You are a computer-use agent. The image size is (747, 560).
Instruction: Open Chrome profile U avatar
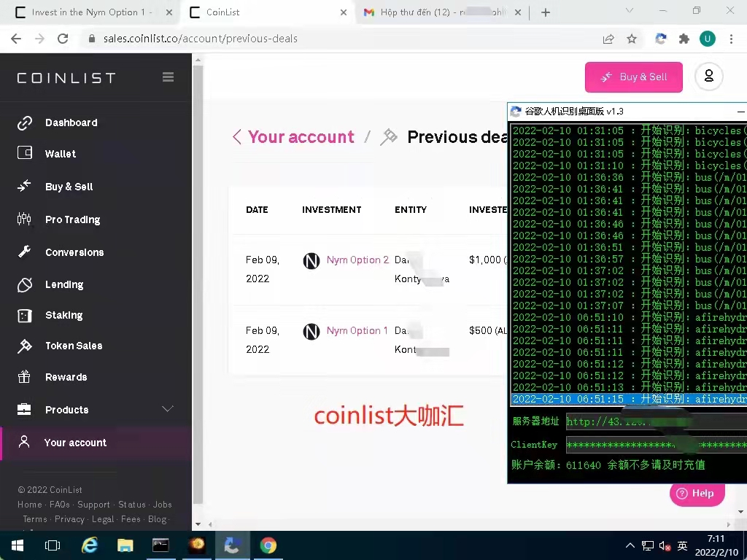[x=708, y=39]
